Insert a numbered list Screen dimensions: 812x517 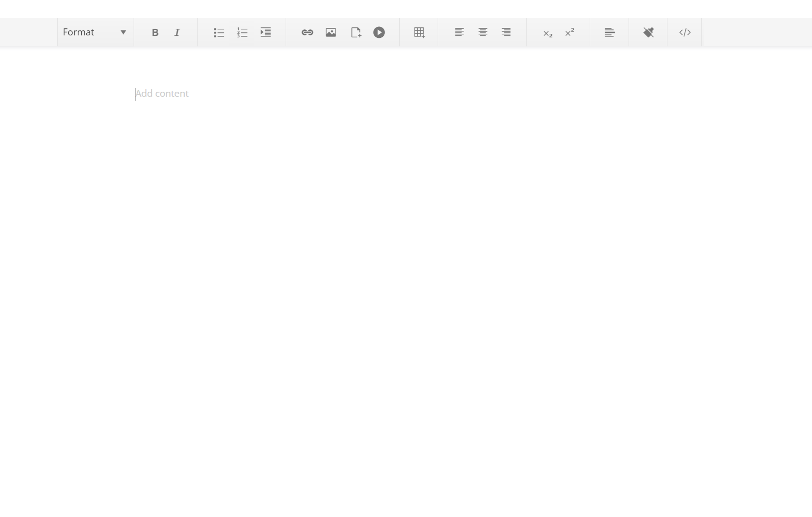(242, 32)
